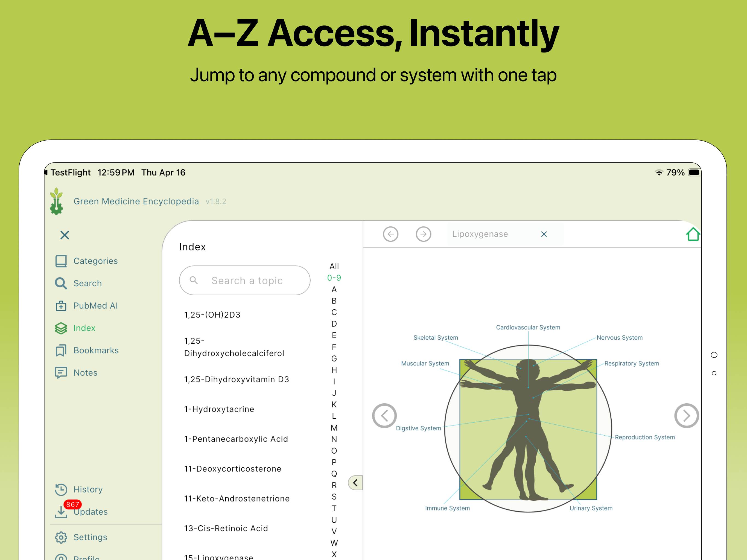Open the Settings menu item
Viewport: 747px width, 560px height.
90,537
